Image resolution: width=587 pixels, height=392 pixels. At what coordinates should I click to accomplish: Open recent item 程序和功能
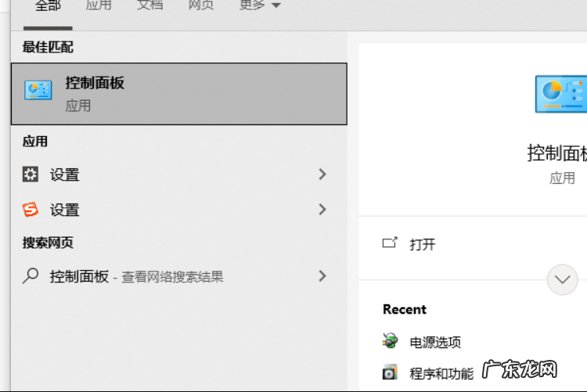[441, 374]
